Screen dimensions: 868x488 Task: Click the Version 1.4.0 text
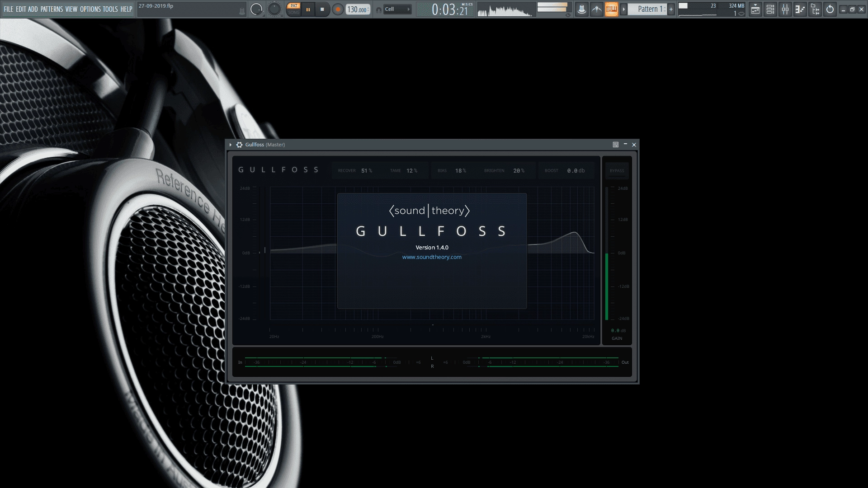point(432,248)
